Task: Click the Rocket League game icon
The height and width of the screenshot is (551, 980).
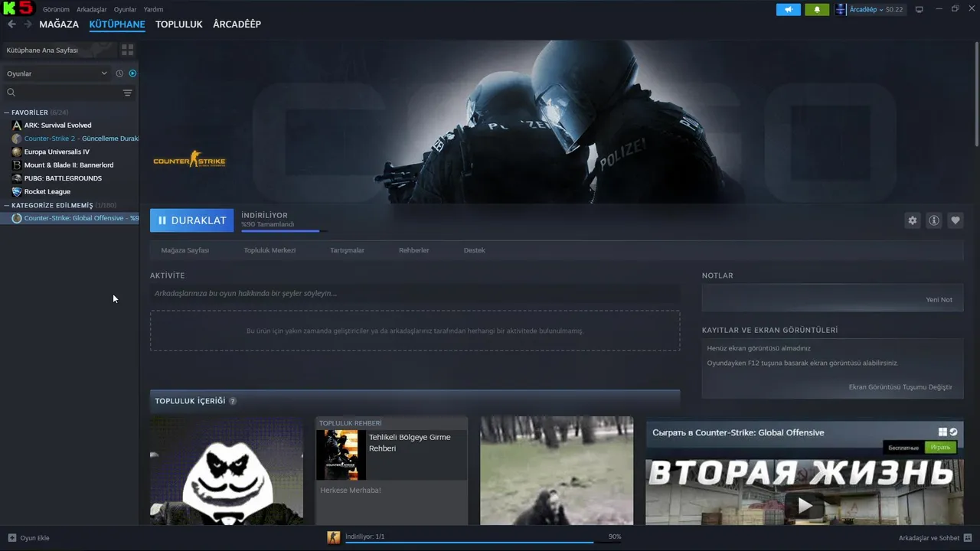Action: coord(17,191)
